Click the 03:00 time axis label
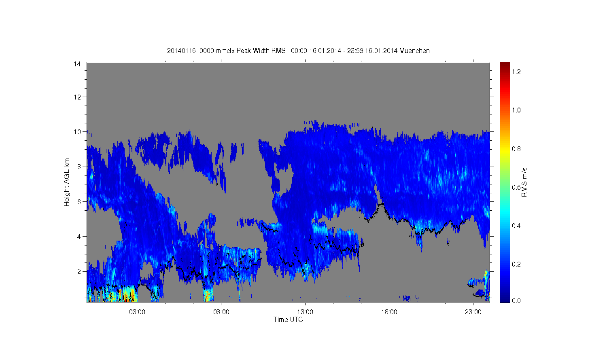 [137, 312]
